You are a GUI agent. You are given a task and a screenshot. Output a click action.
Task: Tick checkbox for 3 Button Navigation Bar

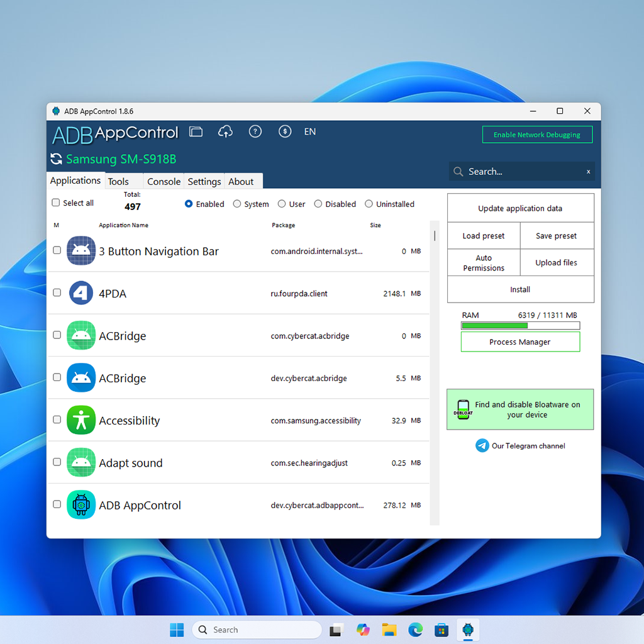click(57, 250)
